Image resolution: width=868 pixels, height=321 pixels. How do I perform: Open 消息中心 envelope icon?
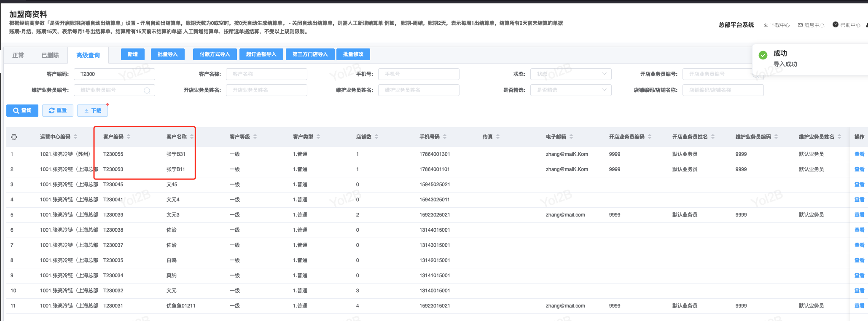(x=800, y=25)
